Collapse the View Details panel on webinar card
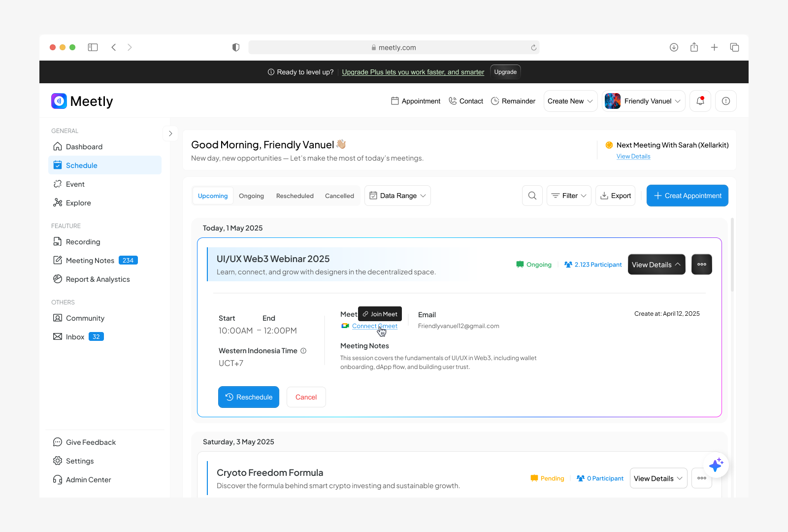 pyautogui.click(x=656, y=264)
